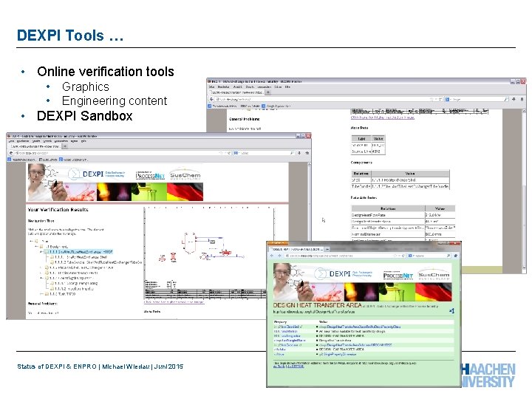Viewport: 532px width, 399px height.
Task: Click the higher resolution image link below the P&ID diagram
Action: [174, 301]
